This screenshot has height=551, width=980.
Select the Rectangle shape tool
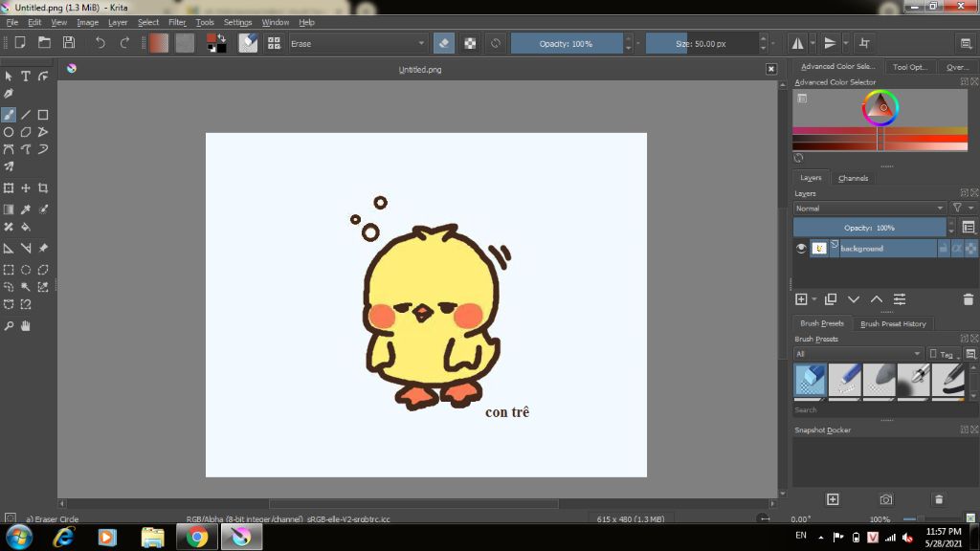coord(43,115)
